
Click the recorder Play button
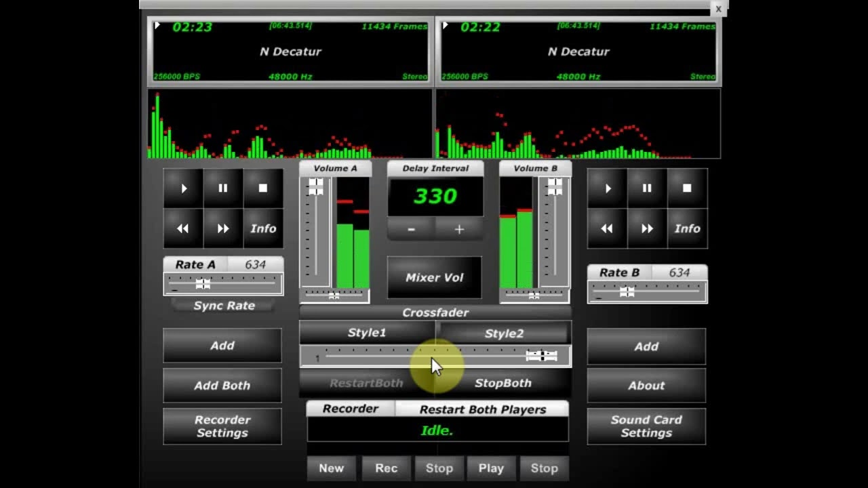tap(491, 468)
